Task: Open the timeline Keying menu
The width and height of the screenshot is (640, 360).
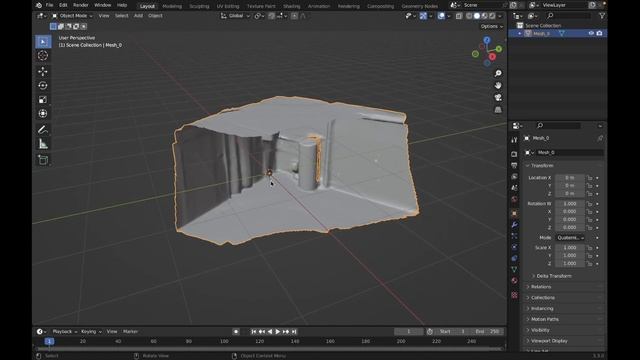Action: (91, 331)
